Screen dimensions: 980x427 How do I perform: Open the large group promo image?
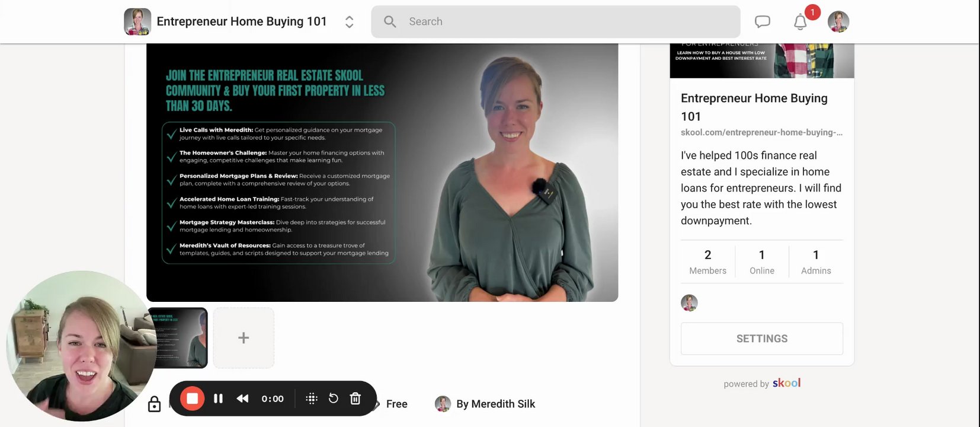pos(382,173)
